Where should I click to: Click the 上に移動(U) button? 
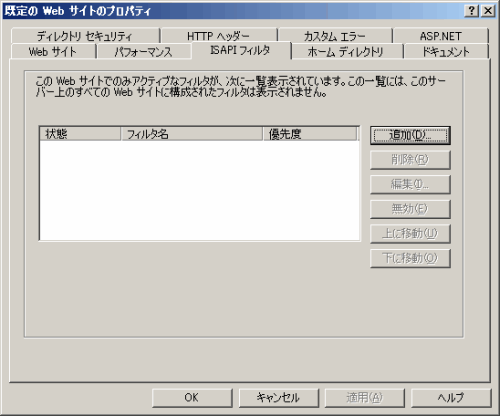[410, 234]
